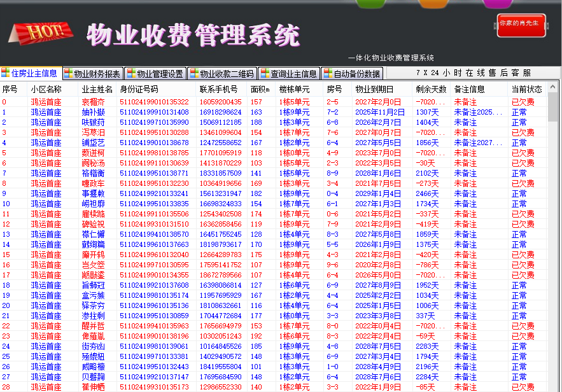This screenshot has height=392, width=562.
Task: Switch to the 物业财务报表 tab
Action: (93, 73)
